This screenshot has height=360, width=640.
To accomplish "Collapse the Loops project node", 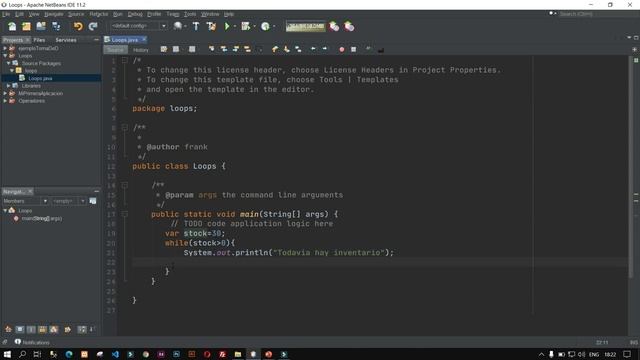I will tap(5, 56).
